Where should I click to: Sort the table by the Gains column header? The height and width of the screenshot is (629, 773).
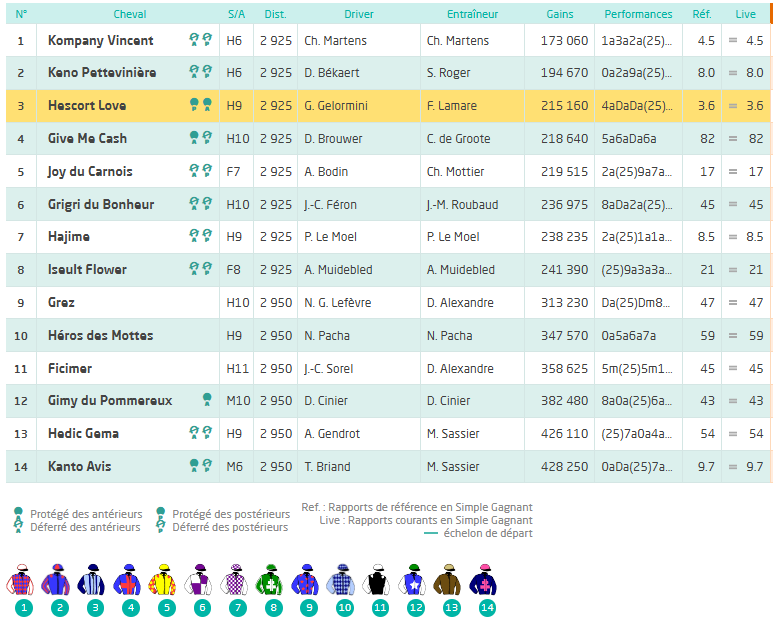[x=560, y=15]
